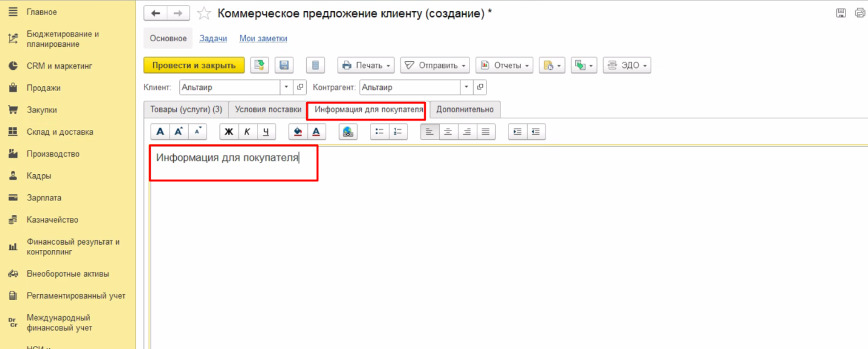868x349 pixels.
Task: Apply numbered list formatting
Action: tap(398, 132)
